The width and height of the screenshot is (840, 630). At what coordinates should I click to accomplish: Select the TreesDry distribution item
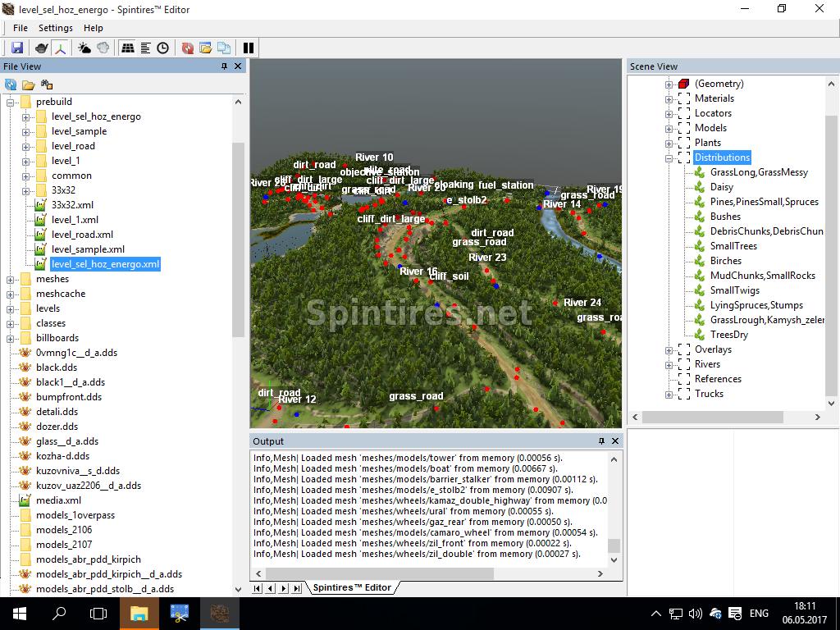[728, 335]
